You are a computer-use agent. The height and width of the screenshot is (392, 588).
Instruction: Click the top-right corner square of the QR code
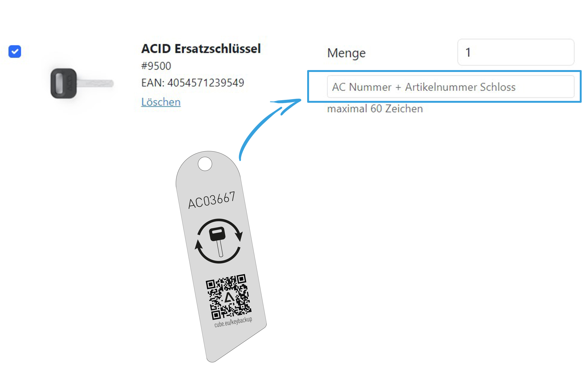click(241, 279)
